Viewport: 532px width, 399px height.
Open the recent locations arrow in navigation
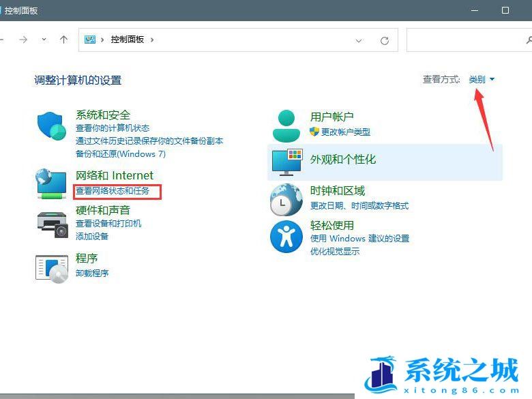(44, 40)
